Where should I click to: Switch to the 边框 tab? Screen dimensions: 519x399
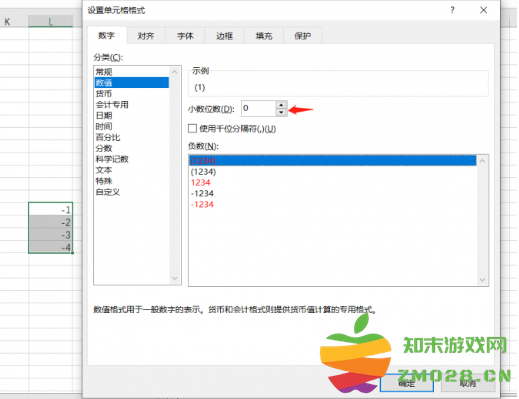tap(224, 36)
